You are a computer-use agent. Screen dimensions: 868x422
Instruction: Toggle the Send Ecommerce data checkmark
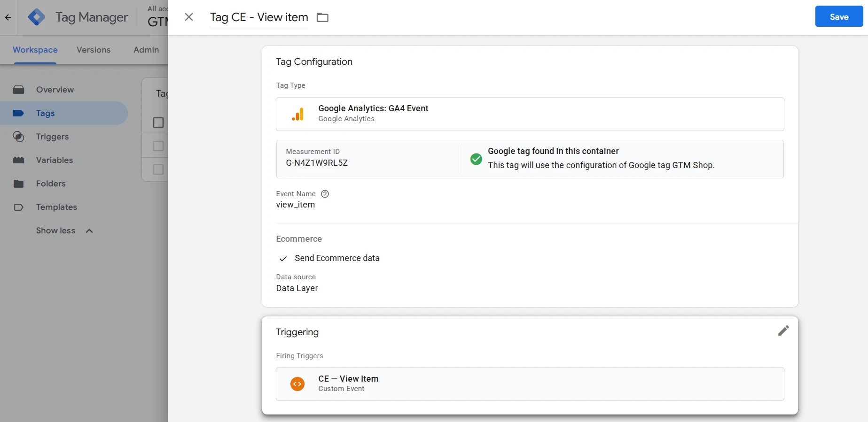283,259
